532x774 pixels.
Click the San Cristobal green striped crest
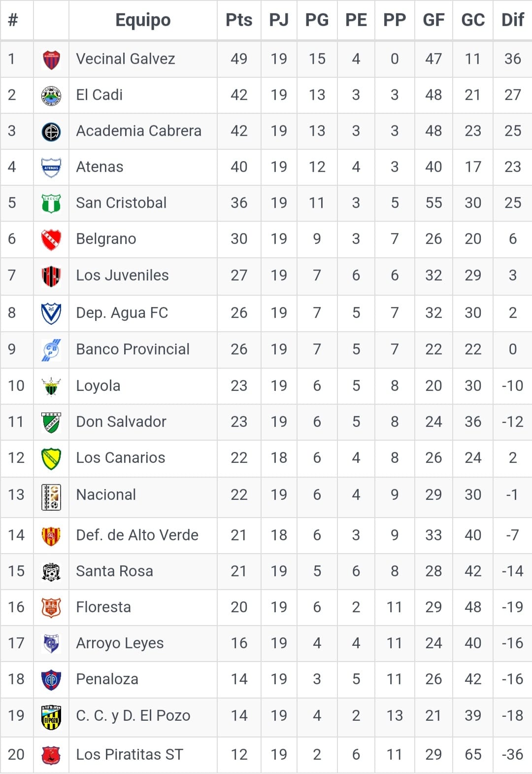(51, 203)
